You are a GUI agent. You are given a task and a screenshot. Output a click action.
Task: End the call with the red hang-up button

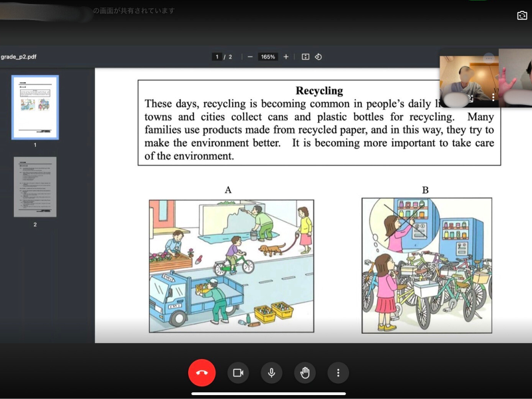(x=201, y=372)
